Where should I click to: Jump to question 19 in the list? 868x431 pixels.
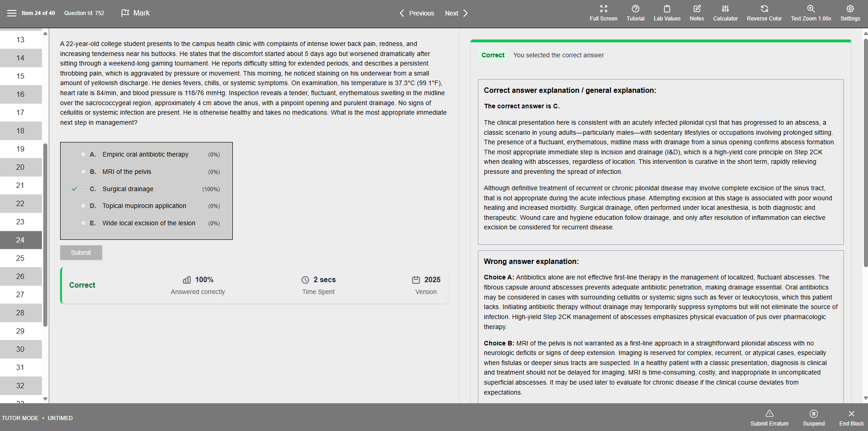pos(21,149)
